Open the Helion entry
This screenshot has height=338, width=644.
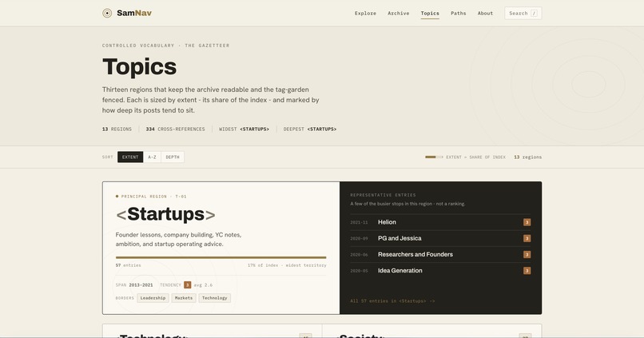[387, 222]
